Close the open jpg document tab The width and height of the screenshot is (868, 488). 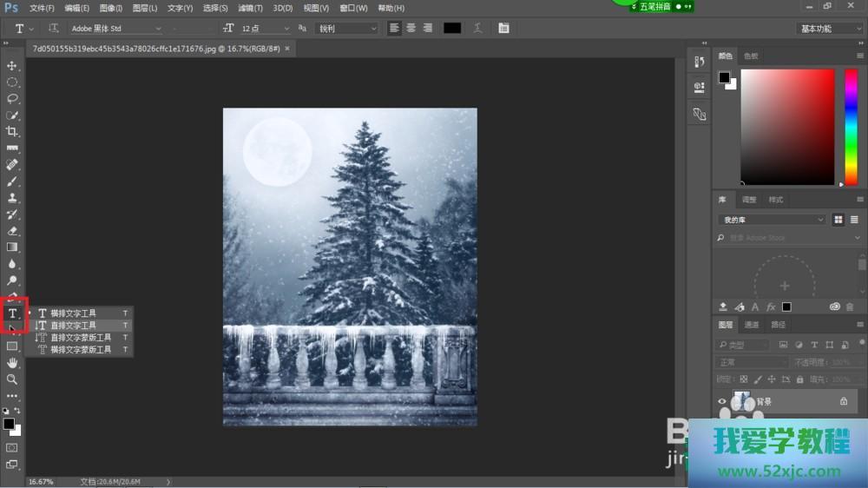pos(287,49)
